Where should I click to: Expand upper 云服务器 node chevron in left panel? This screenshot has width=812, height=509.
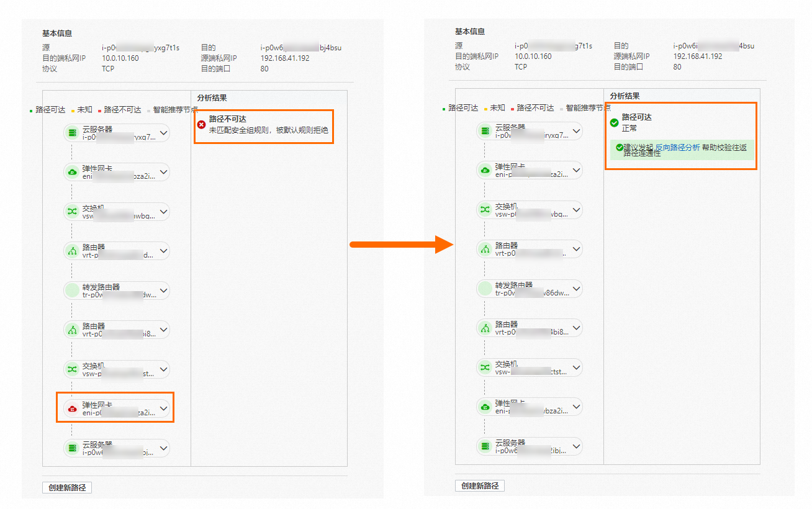[x=164, y=133]
